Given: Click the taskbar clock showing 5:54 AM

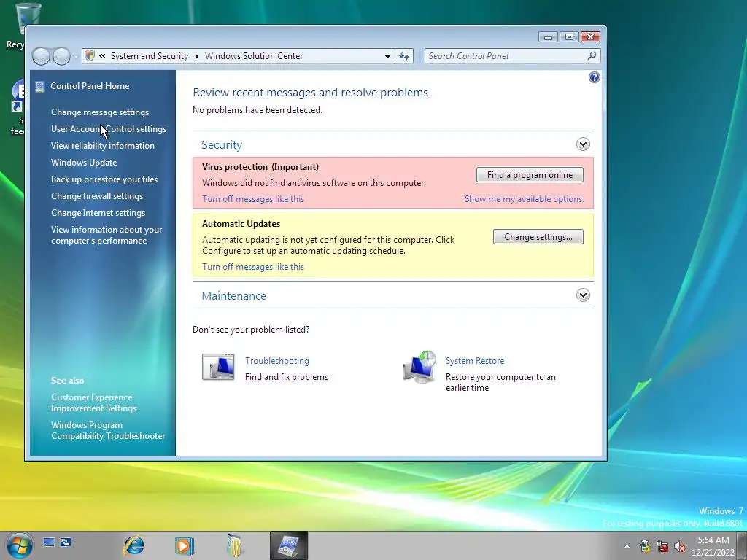Looking at the screenshot, I should [x=713, y=546].
